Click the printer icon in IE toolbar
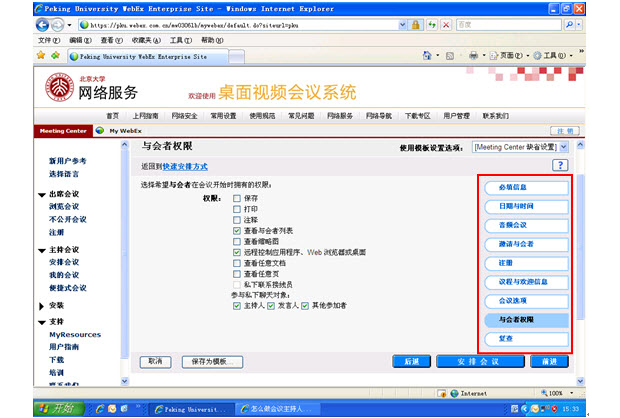Image resolution: width=620 pixels, height=418 pixels. [x=473, y=56]
